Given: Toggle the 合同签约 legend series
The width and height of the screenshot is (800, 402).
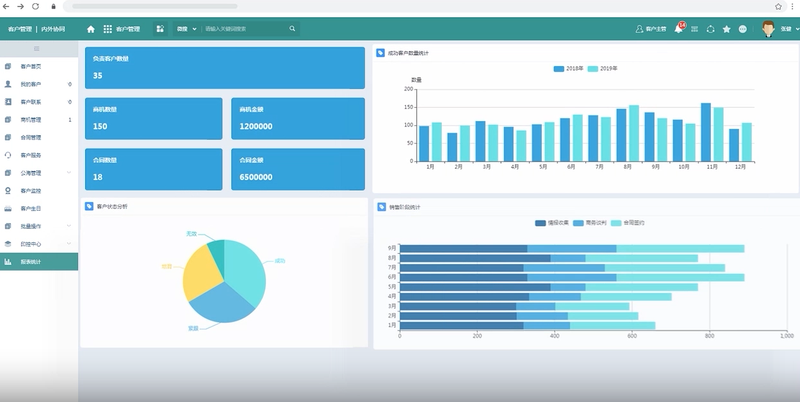Looking at the screenshot, I should pyautogui.click(x=628, y=223).
